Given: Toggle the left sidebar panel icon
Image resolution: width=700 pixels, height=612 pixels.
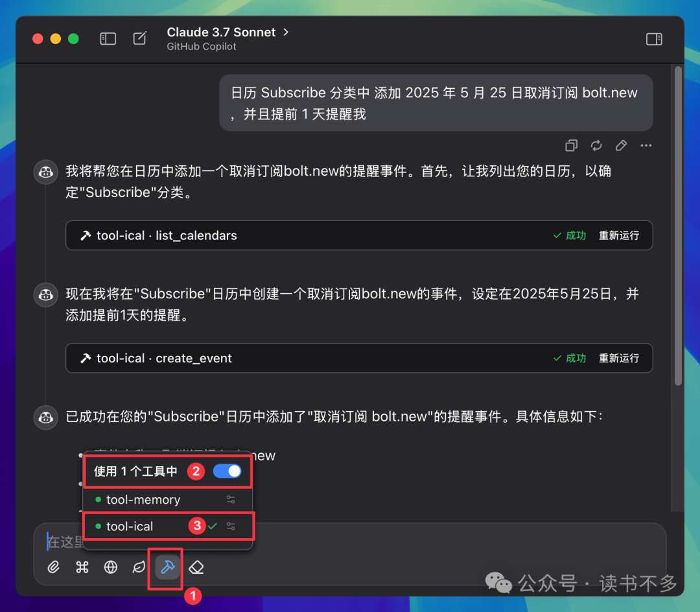Looking at the screenshot, I should (x=108, y=39).
